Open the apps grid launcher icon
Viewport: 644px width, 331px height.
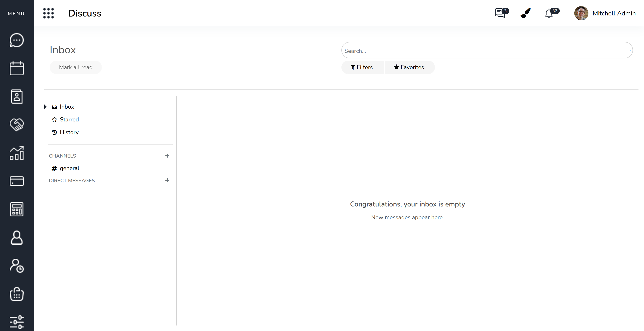click(49, 13)
